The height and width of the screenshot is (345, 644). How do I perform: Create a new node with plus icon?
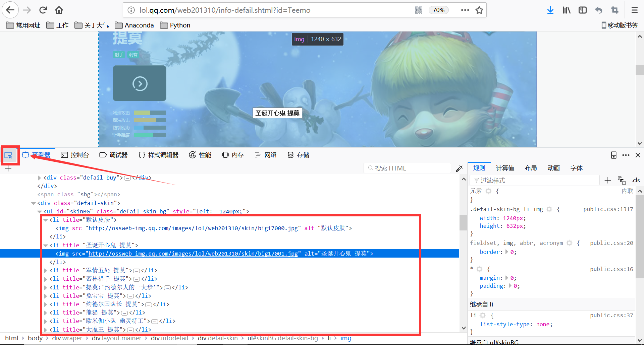coord(8,168)
